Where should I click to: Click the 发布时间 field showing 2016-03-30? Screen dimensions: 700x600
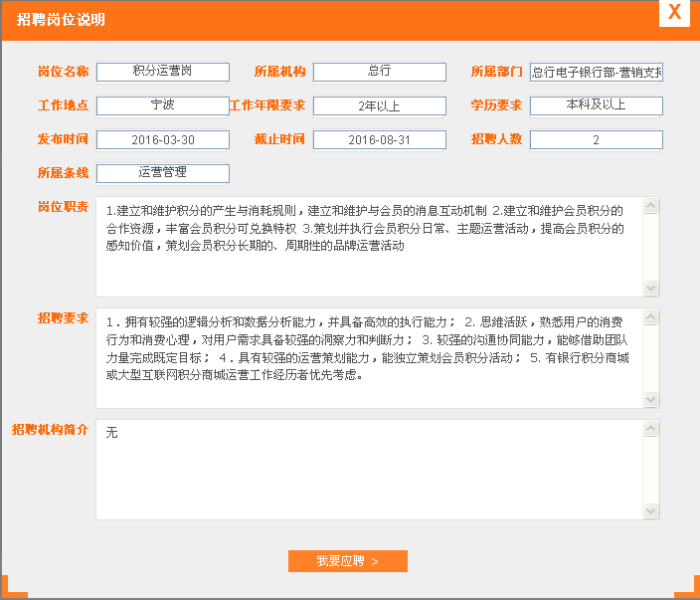click(163, 139)
